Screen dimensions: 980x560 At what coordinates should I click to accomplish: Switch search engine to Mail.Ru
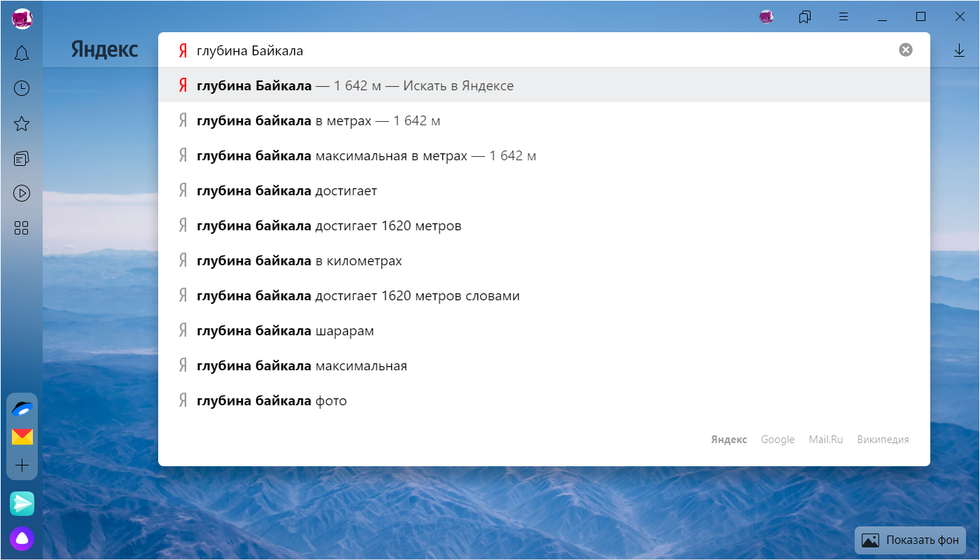pos(826,440)
